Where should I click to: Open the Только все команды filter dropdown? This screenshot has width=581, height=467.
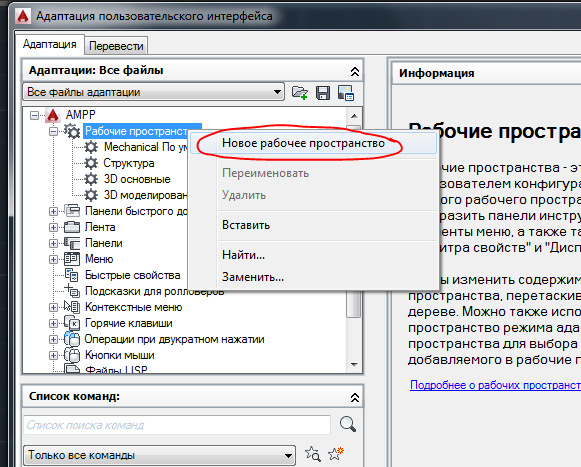tap(159, 455)
